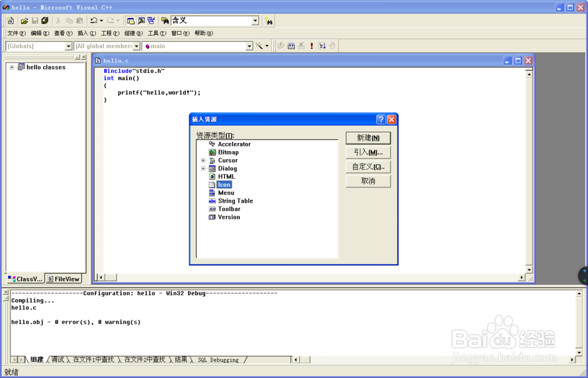Image resolution: width=588 pixels, height=378 pixels.
Task: Click the 自定义(C).. button
Action: [368, 167]
